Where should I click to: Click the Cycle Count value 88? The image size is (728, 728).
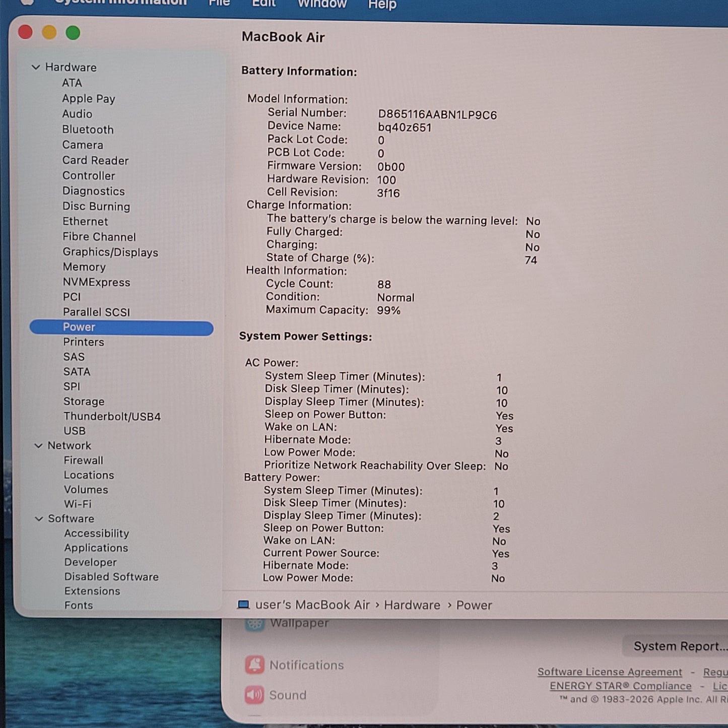point(384,285)
